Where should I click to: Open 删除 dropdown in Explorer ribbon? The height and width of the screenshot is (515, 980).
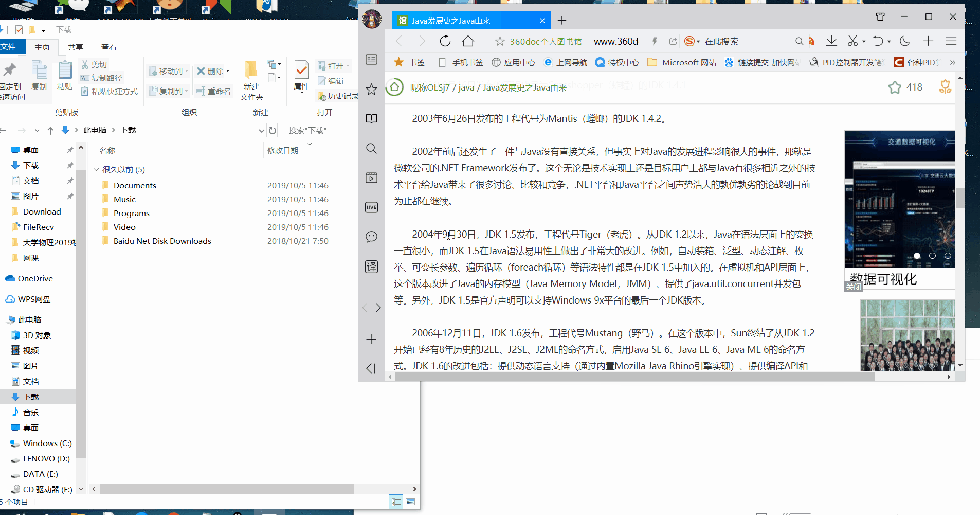(213, 71)
